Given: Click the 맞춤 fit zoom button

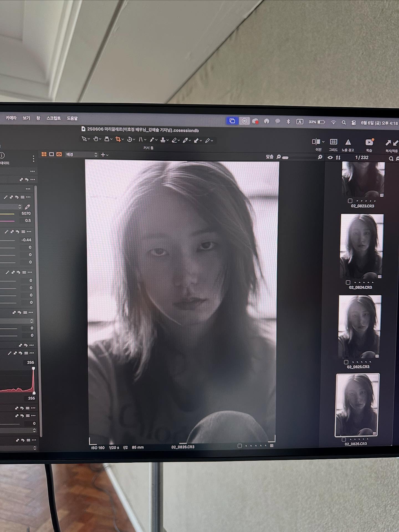Looking at the screenshot, I should pyautogui.click(x=270, y=157).
